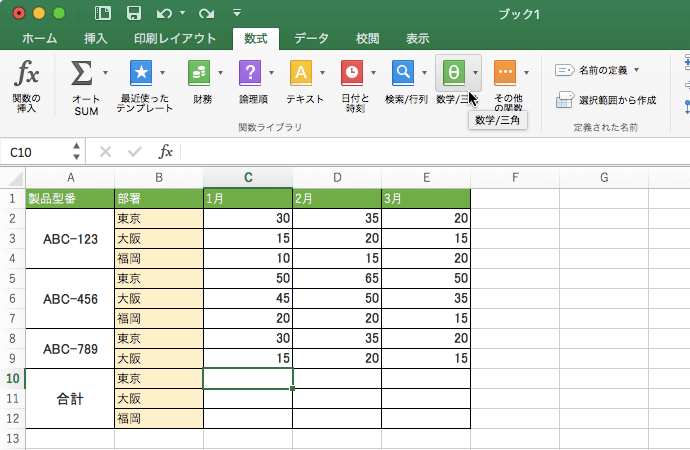Screen dimensions: 690x450
Task: Click the merged cell ABC-456
Action: (x=70, y=299)
